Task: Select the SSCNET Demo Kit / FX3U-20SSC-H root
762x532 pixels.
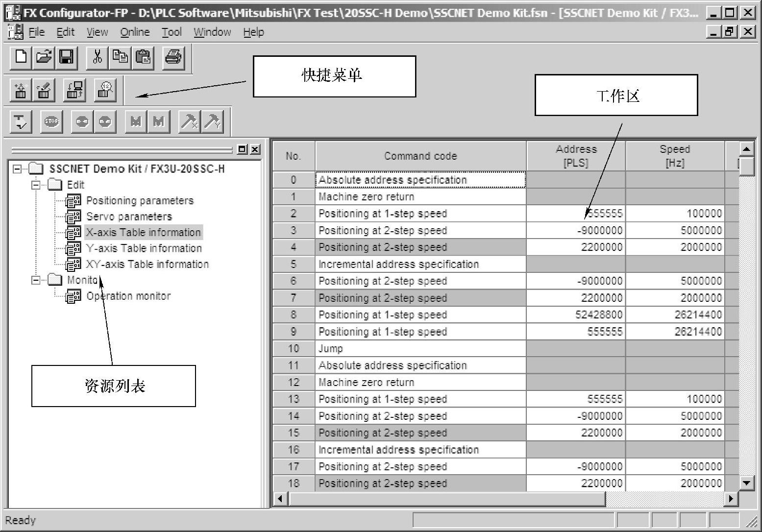Action: [137, 169]
